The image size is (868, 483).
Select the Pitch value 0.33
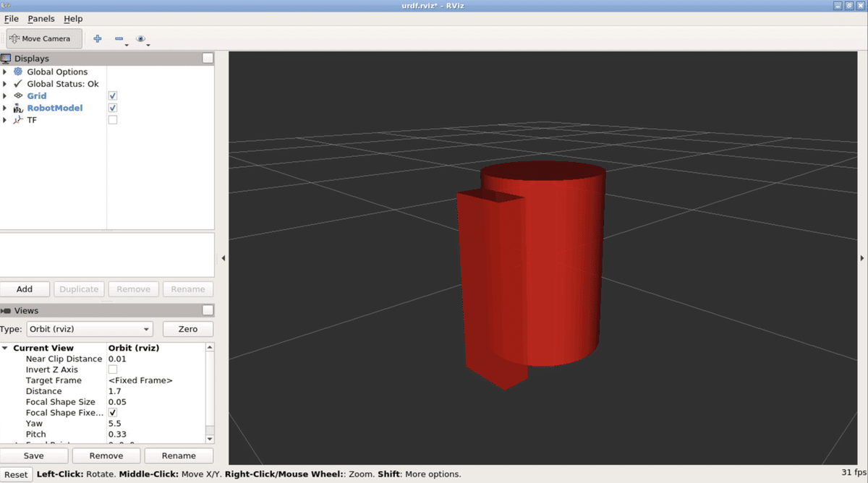[x=116, y=435]
